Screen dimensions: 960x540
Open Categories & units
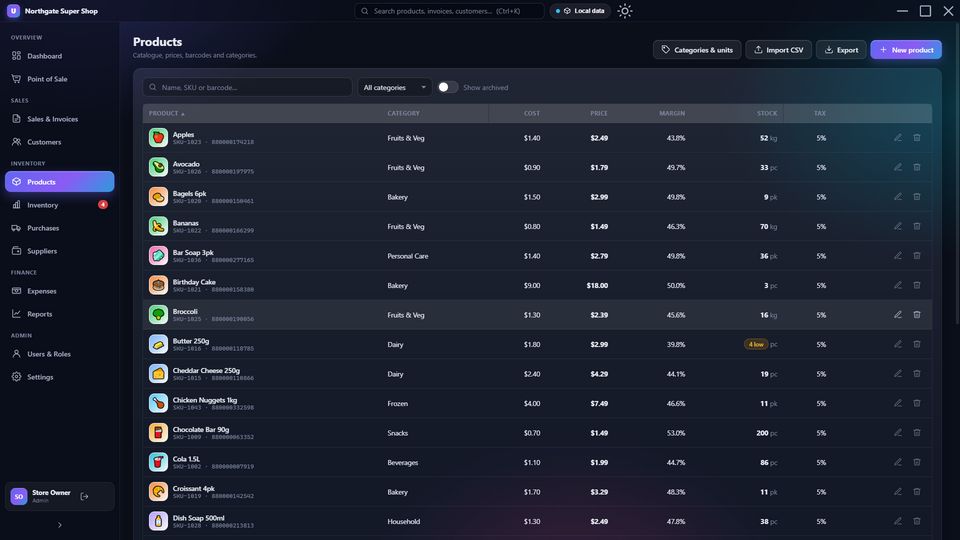pyautogui.click(x=697, y=50)
